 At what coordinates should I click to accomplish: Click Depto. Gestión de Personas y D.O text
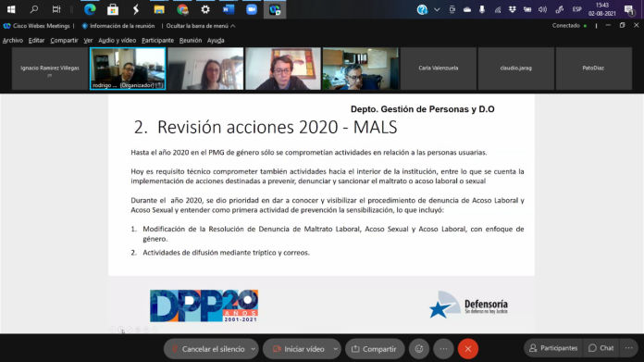coord(422,109)
